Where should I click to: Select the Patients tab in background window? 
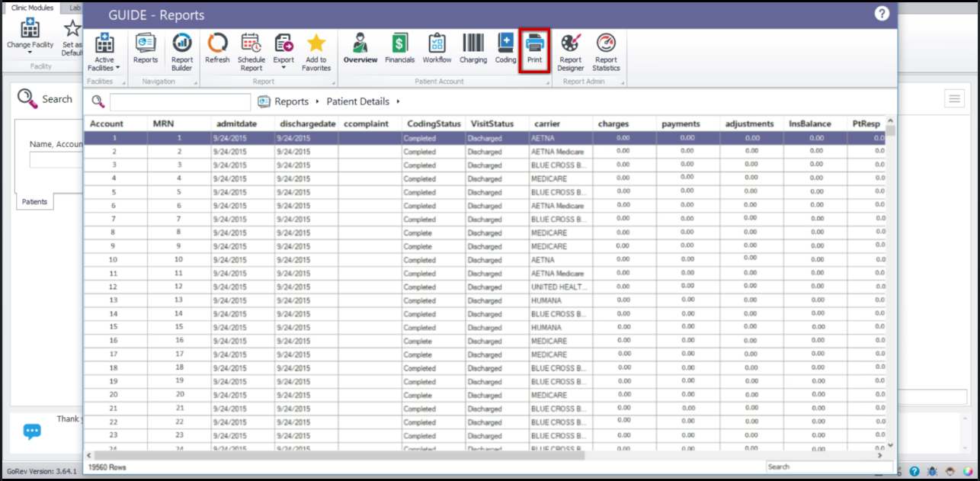coord(34,202)
